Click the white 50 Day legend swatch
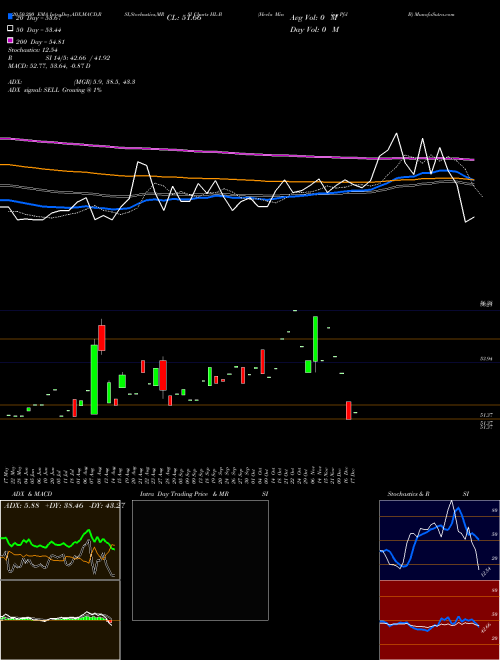500x660 pixels. [x=10, y=29]
